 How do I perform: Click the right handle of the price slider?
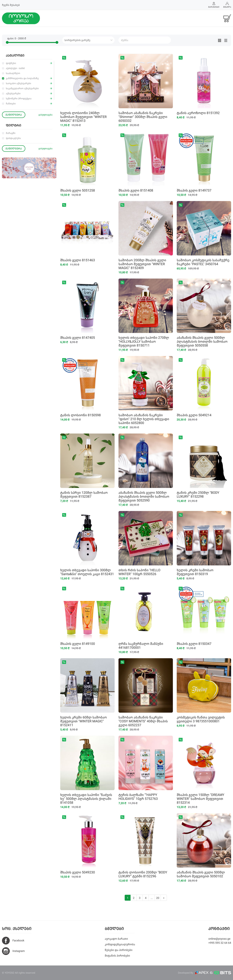tap(57, 43)
